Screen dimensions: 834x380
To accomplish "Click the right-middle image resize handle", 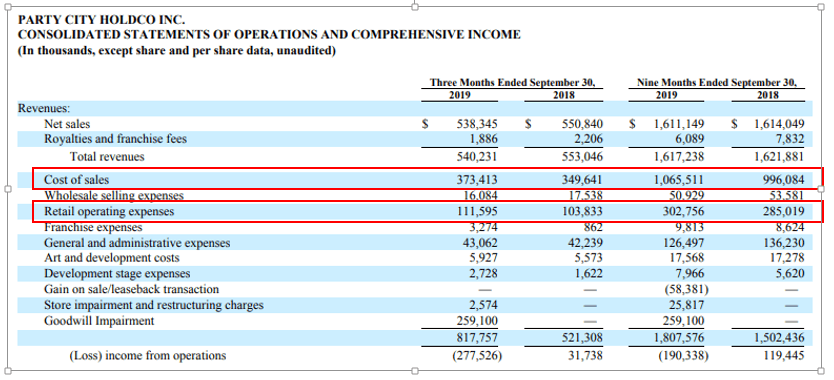I will click(x=821, y=189).
